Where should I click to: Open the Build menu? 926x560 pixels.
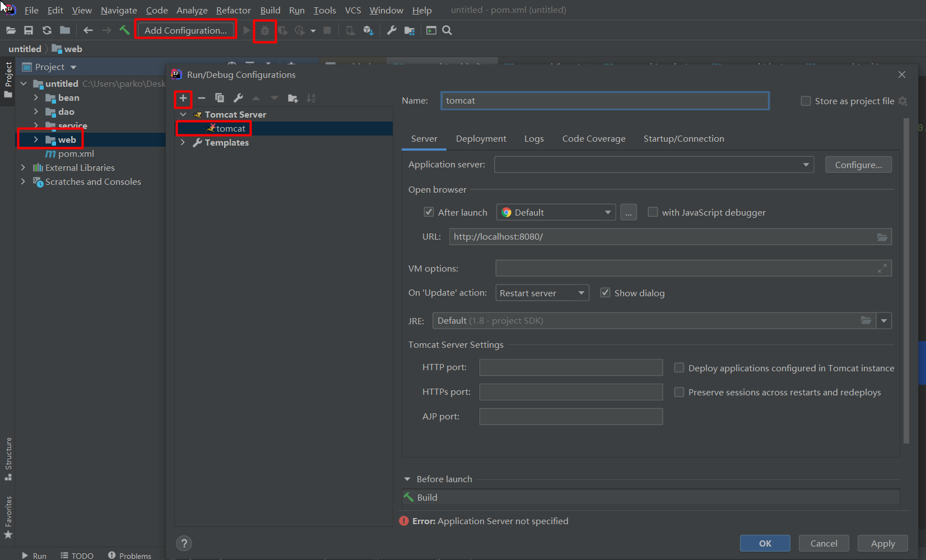click(x=270, y=10)
